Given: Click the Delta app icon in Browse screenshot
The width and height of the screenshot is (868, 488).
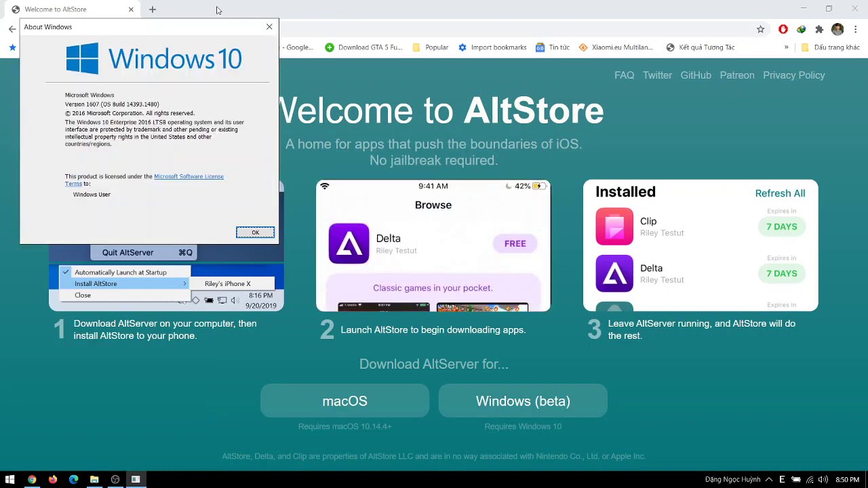Looking at the screenshot, I should [x=349, y=243].
